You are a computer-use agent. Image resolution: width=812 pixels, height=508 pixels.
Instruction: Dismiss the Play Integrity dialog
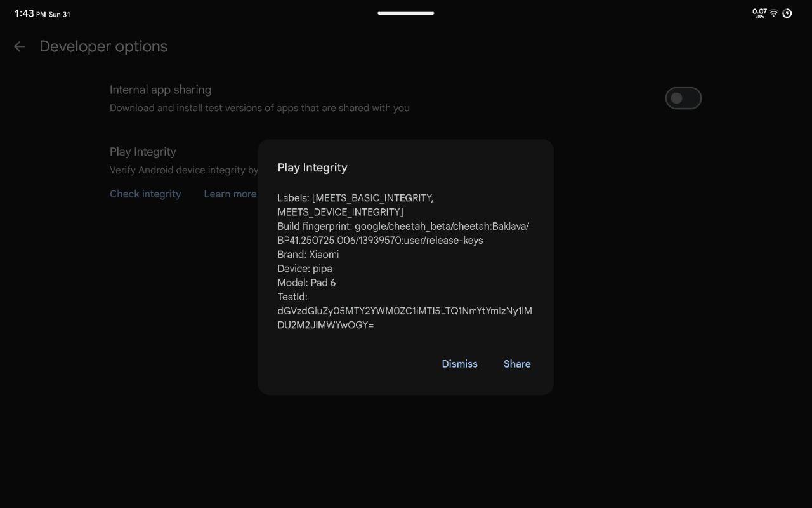[459, 364]
